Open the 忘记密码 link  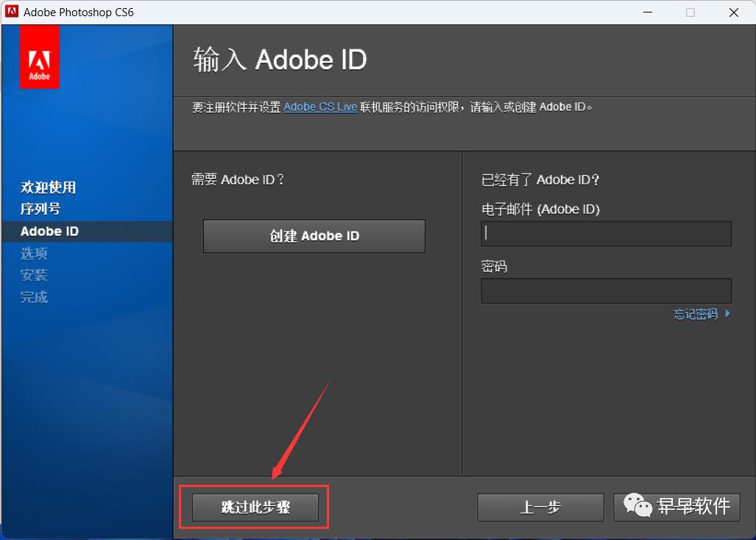(695, 314)
